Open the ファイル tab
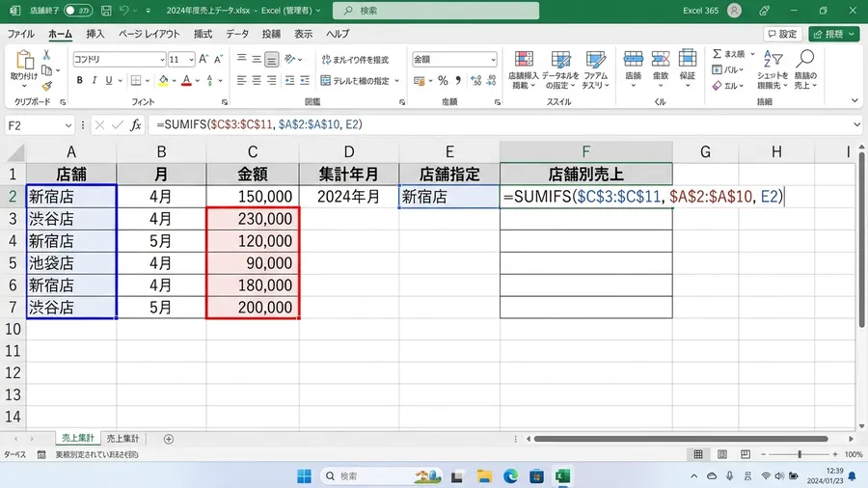This screenshot has height=488, width=868. coord(21,34)
